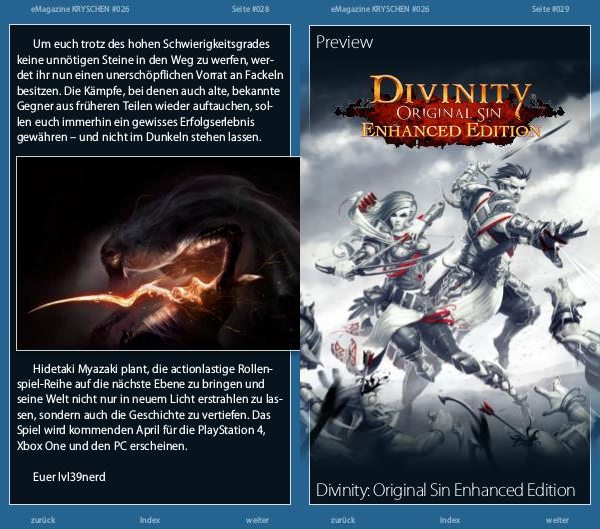Click the 'Seite #029' page label
The width and height of the screenshot is (600, 529).
point(550,9)
